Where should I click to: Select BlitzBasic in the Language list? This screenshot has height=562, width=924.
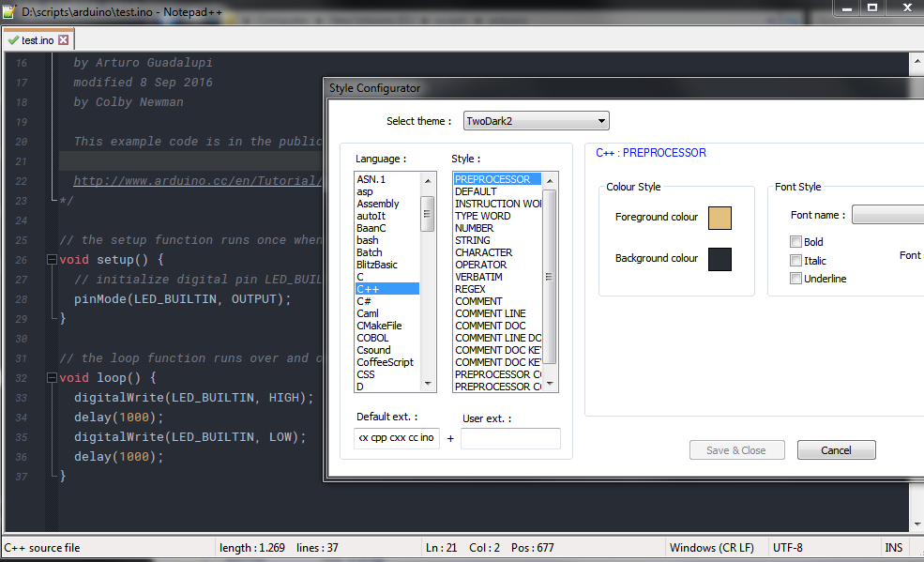point(377,265)
